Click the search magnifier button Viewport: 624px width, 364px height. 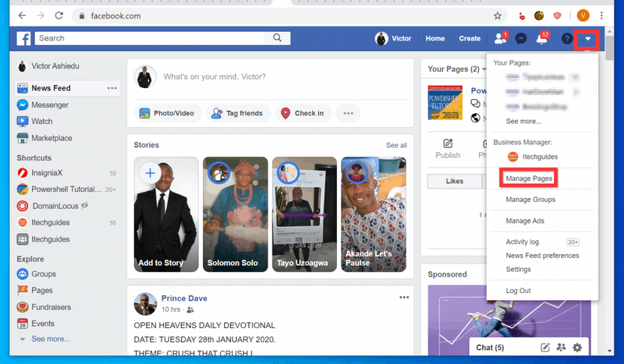[x=278, y=38]
